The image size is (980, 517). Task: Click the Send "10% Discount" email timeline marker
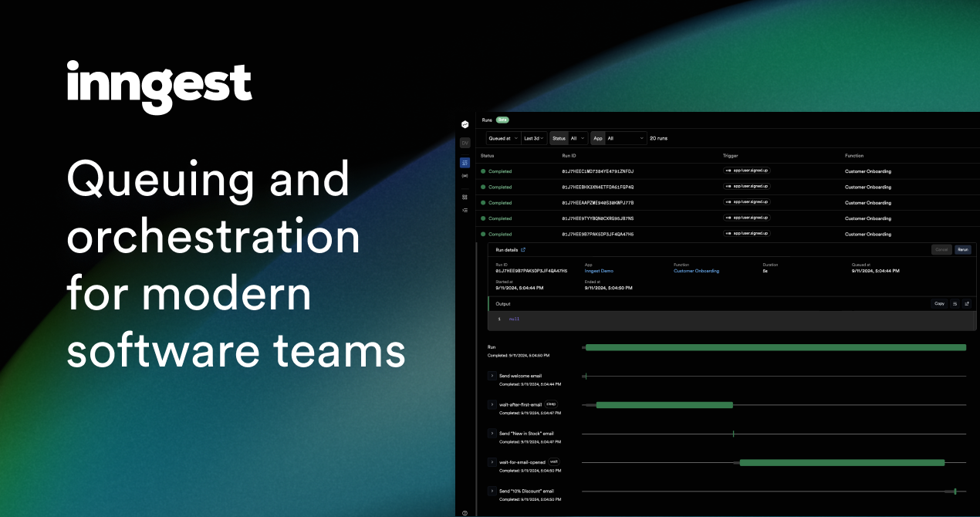pos(955,491)
